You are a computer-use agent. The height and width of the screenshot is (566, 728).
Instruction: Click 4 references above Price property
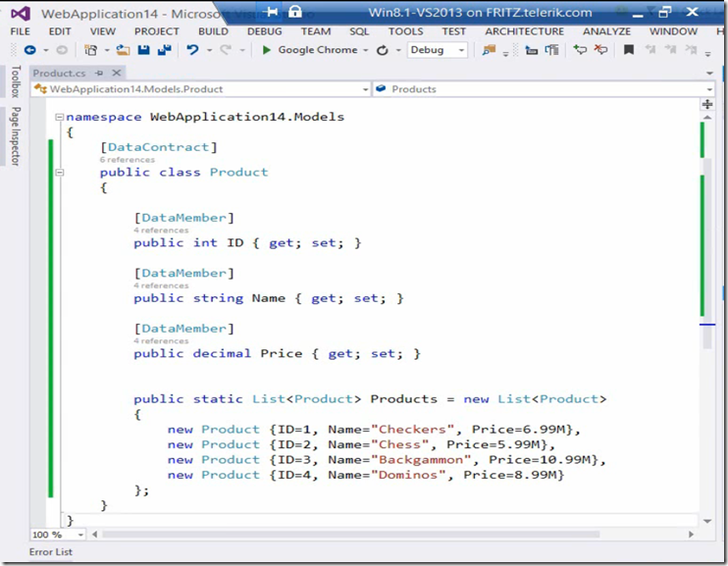point(161,340)
